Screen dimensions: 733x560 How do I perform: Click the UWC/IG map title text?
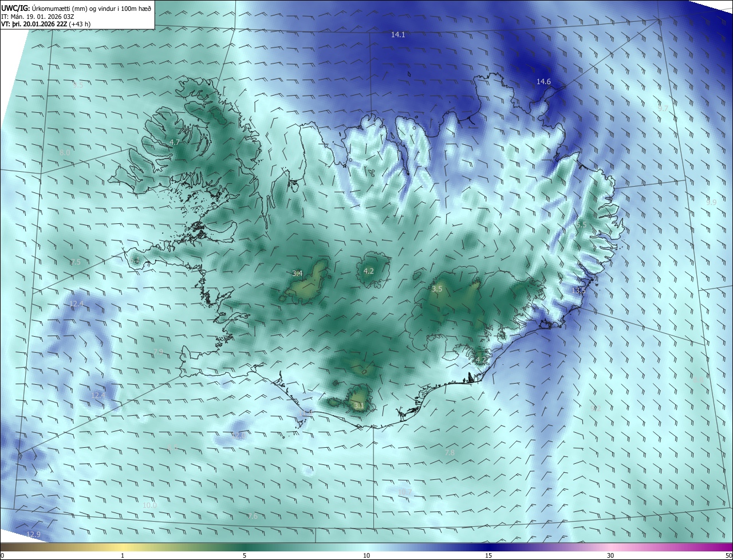pyautogui.click(x=76, y=7)
